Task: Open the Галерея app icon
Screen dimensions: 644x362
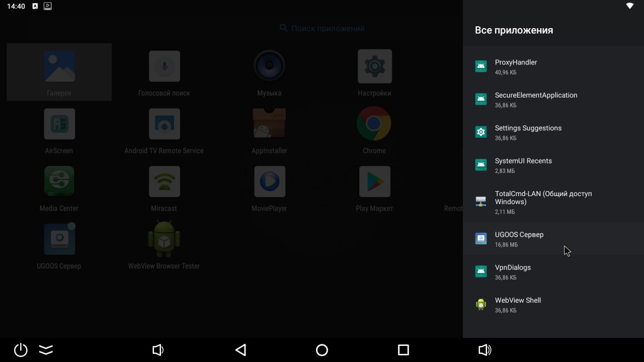Action: point(59,66)
